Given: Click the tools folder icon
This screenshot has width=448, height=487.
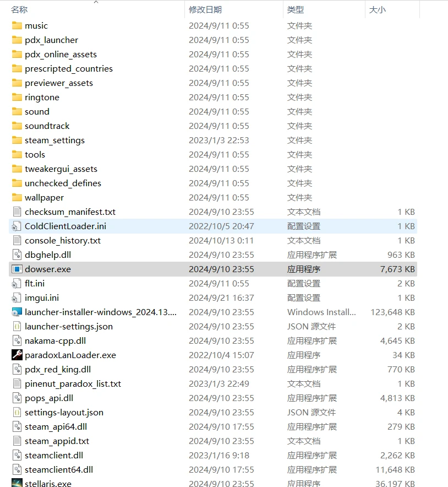Looking at the screenshot, I should [17, 154].
